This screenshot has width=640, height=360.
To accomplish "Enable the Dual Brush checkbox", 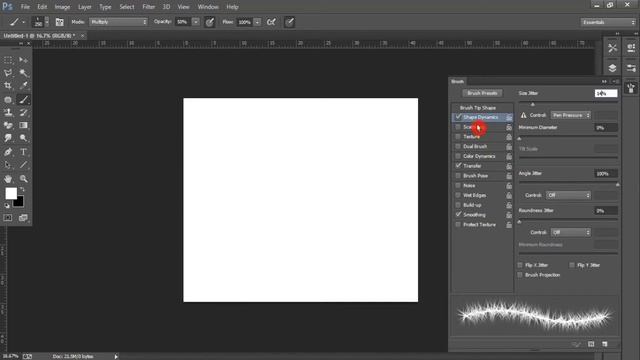I will (x=458, y=146).
